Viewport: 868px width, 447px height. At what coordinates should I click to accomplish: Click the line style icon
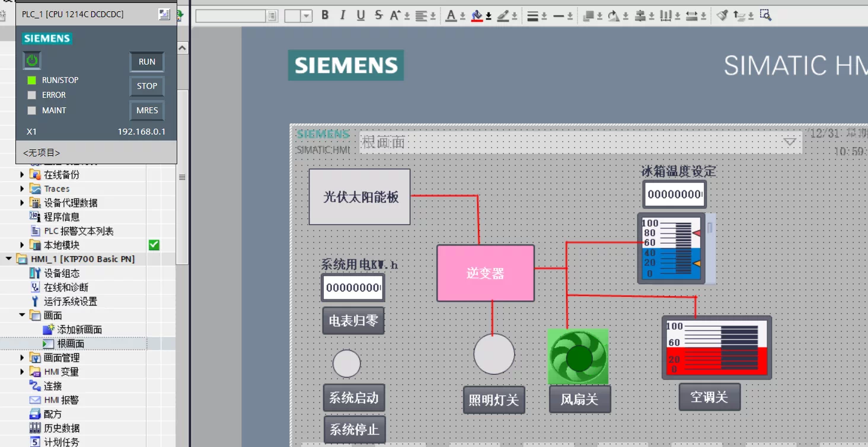click(559, 17)
